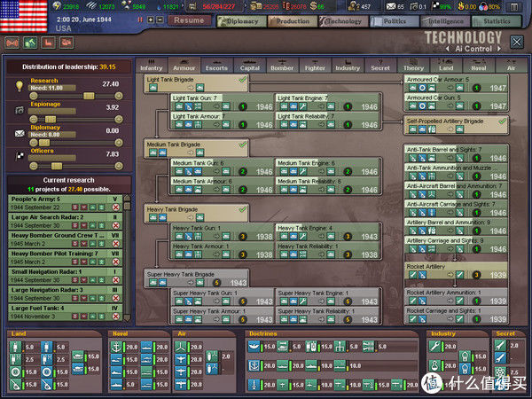Click the dissent flame icon in the top bar
The height and width of the screenshot is (399, 532).
click(x=461, y=6)
